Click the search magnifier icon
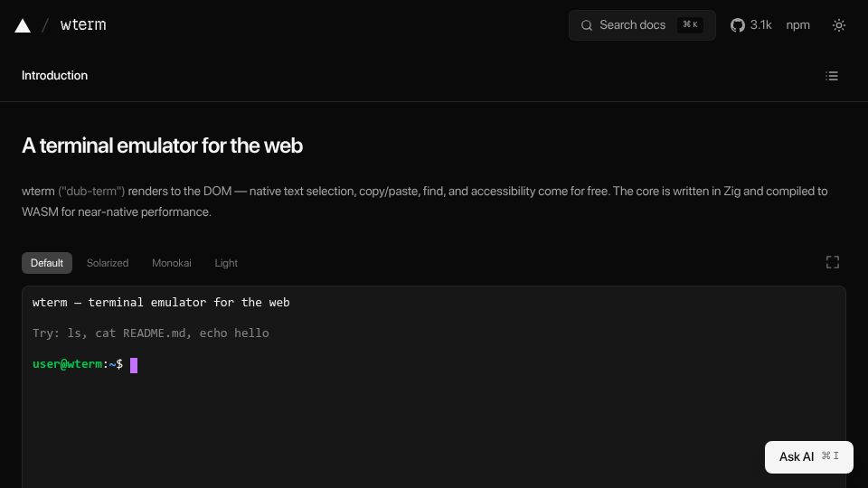Viewport: 868px width, 488px height. tap(587, 25)
